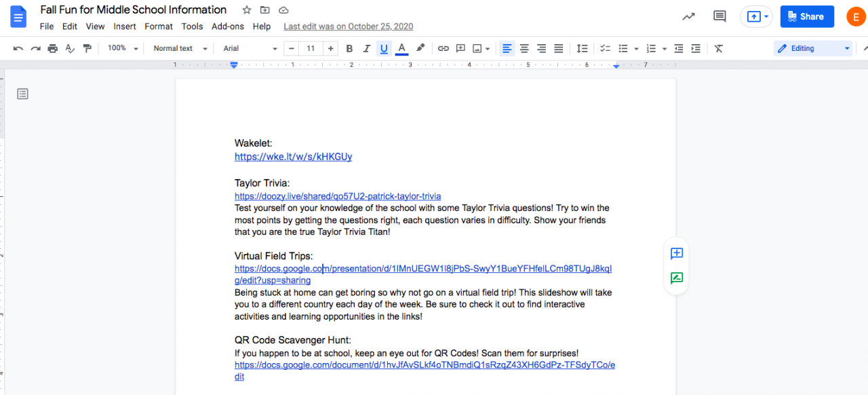Open the highlight color picker
Viewport: 868px width, 395px height.
pyautogui.click(x=420, y=48)
